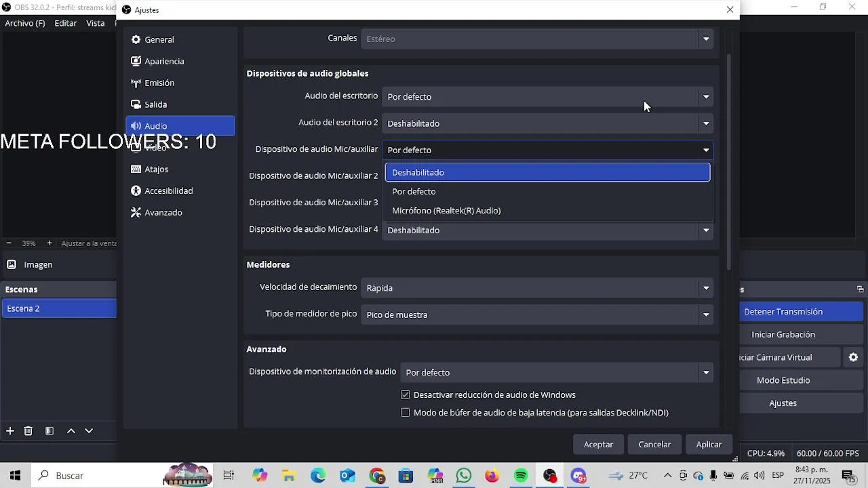Open Emisión settings tab

(180, 83)
